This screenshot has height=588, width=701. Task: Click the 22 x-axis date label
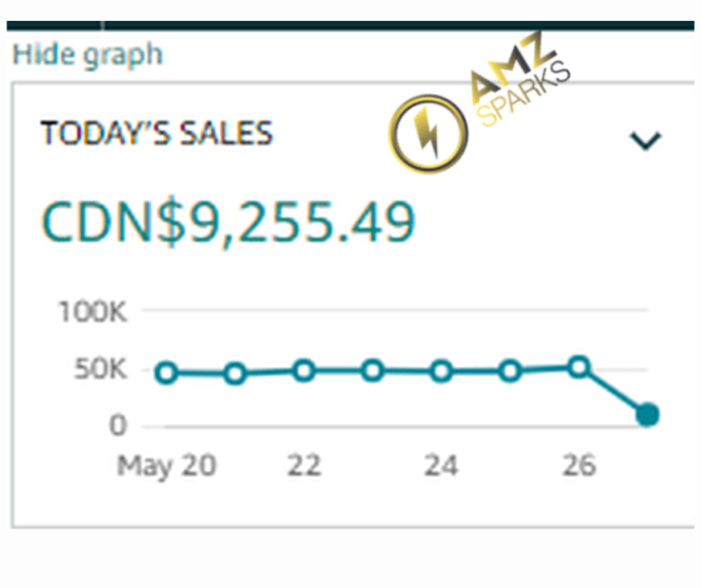click(x=304, y=466)
